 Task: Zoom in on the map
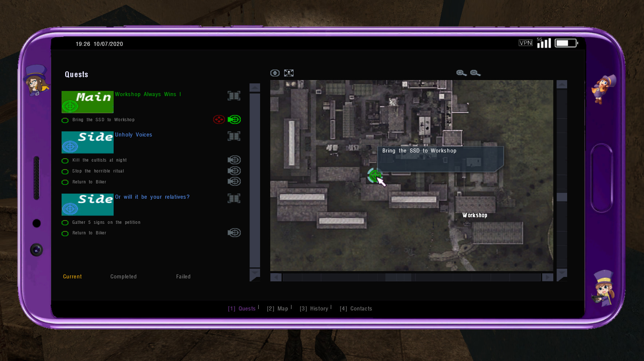coord(461,73)
